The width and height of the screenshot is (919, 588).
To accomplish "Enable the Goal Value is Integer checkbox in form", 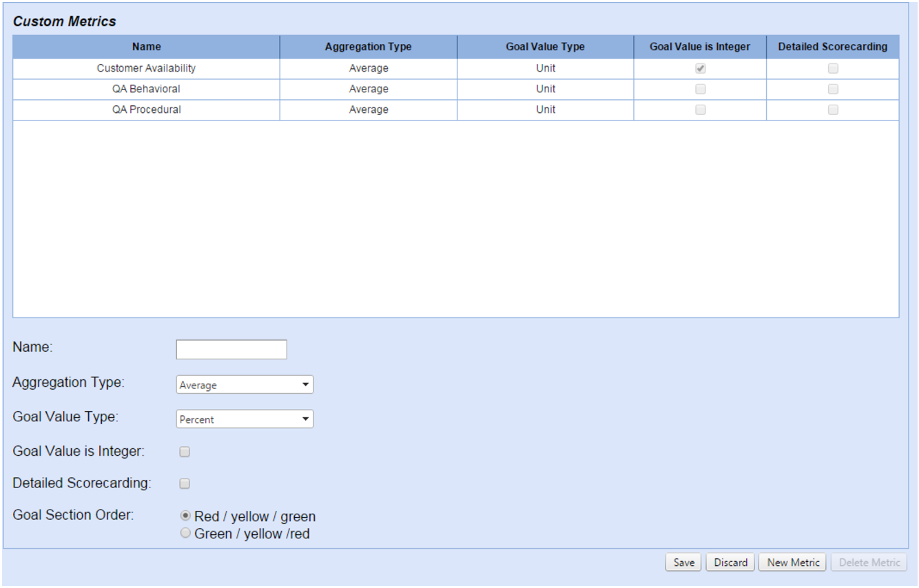I will tap(185, 452).
